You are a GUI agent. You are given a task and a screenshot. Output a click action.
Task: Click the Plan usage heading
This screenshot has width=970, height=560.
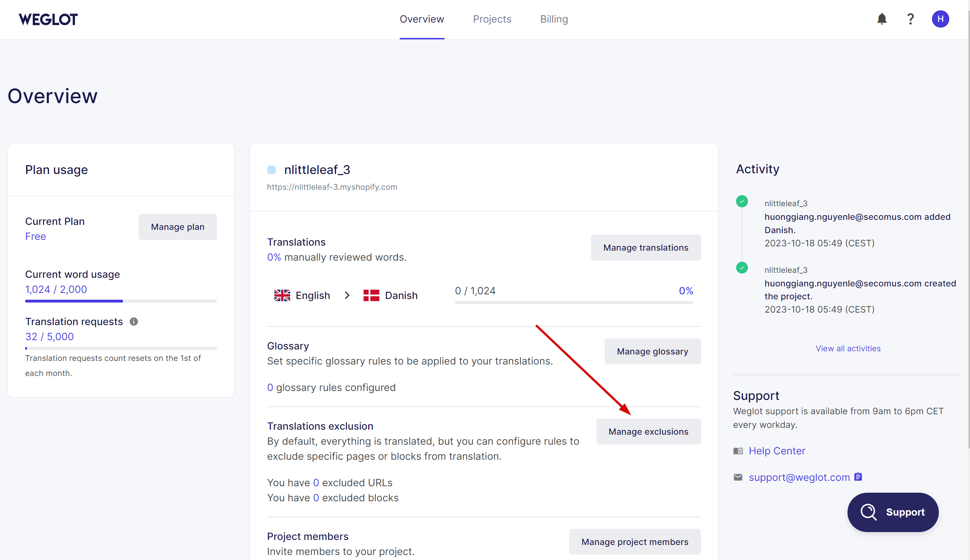click(x=56, y=170)
